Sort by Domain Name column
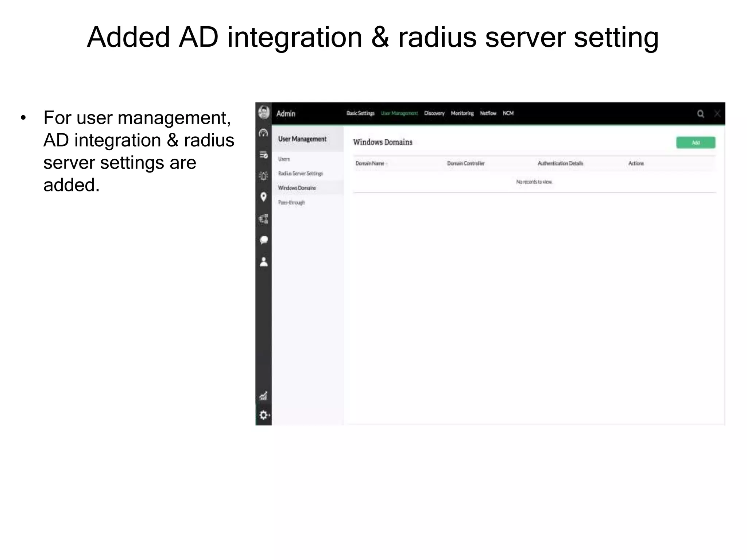 point(370,163)
